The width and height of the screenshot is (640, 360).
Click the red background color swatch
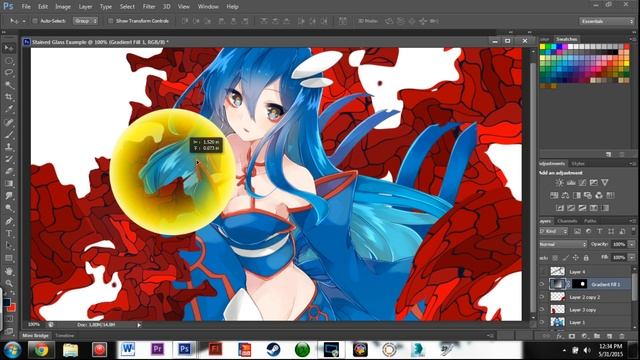coord(12,307)
